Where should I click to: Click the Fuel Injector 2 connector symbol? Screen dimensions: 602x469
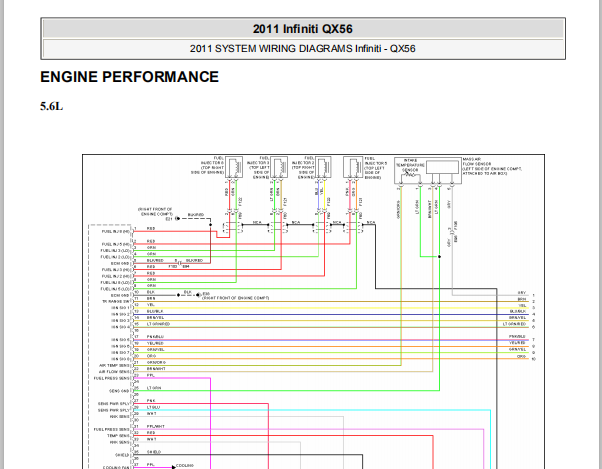click(313, 164)
